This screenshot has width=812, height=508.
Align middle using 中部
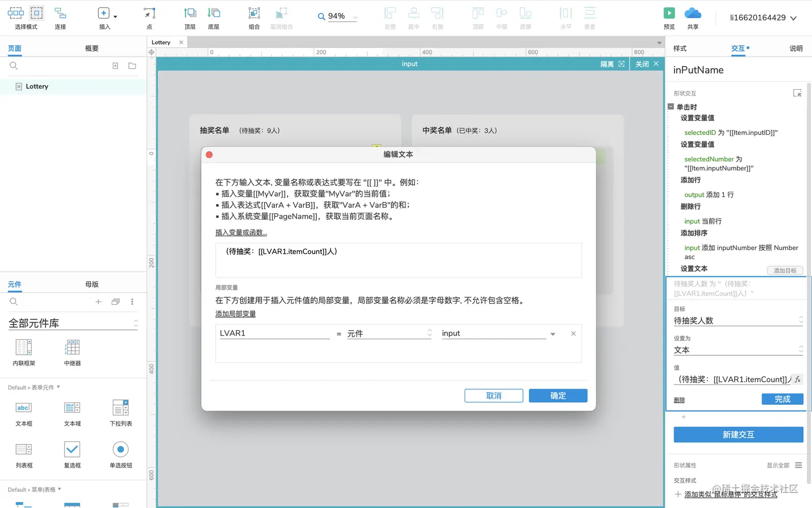pos(502,18)
